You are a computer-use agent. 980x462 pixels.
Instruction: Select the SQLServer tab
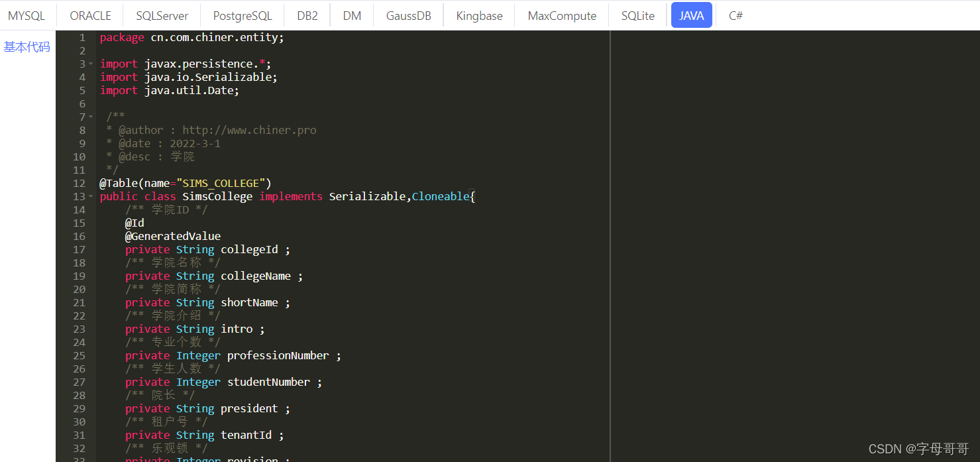[x=162, y=16]
